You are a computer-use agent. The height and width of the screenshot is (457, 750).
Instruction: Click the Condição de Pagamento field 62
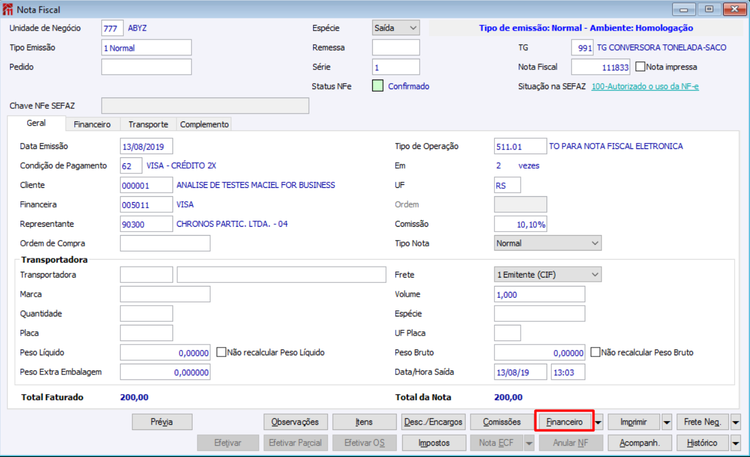(131, 166)
